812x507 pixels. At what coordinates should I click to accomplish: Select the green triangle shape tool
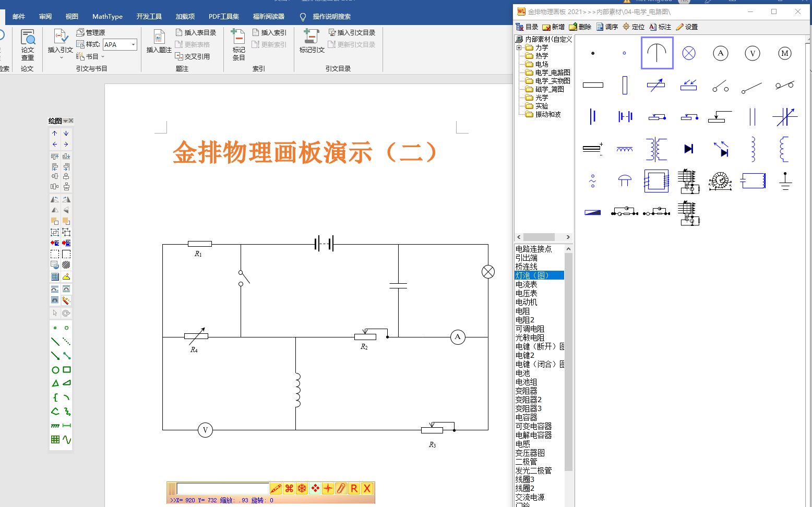[x=55, y=383]
